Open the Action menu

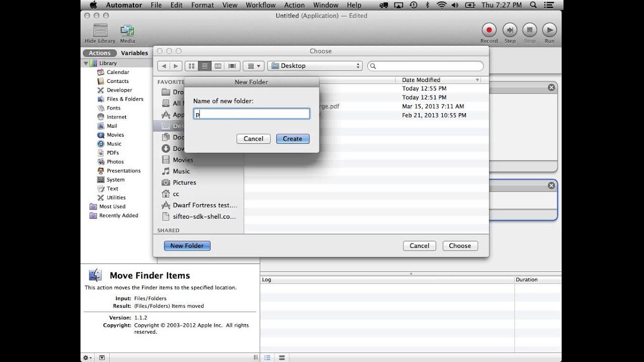tap(294, 5)
